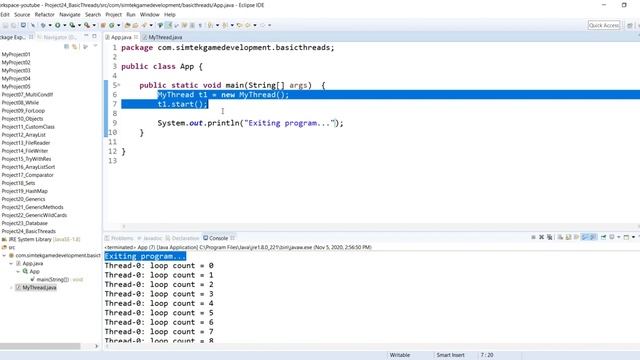Collapse main method fold marker at line 5
This screenshot has height=360, width=640.
coord(119,85)
